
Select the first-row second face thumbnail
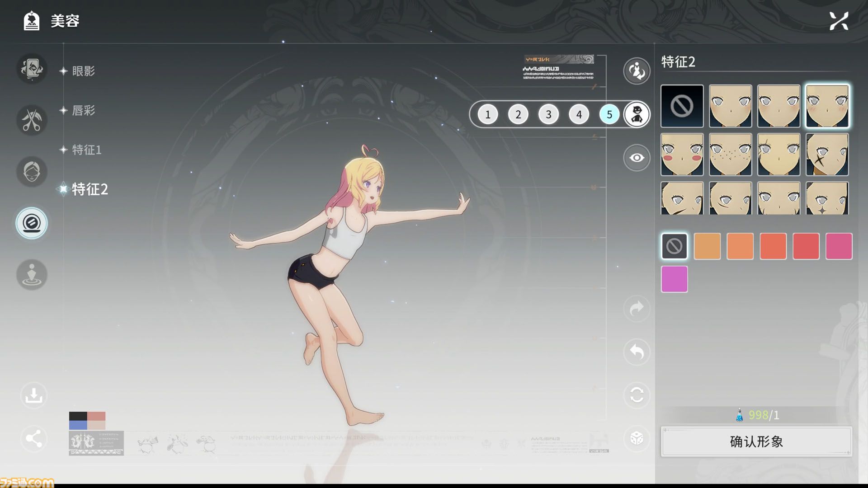[x=731, y=106]
